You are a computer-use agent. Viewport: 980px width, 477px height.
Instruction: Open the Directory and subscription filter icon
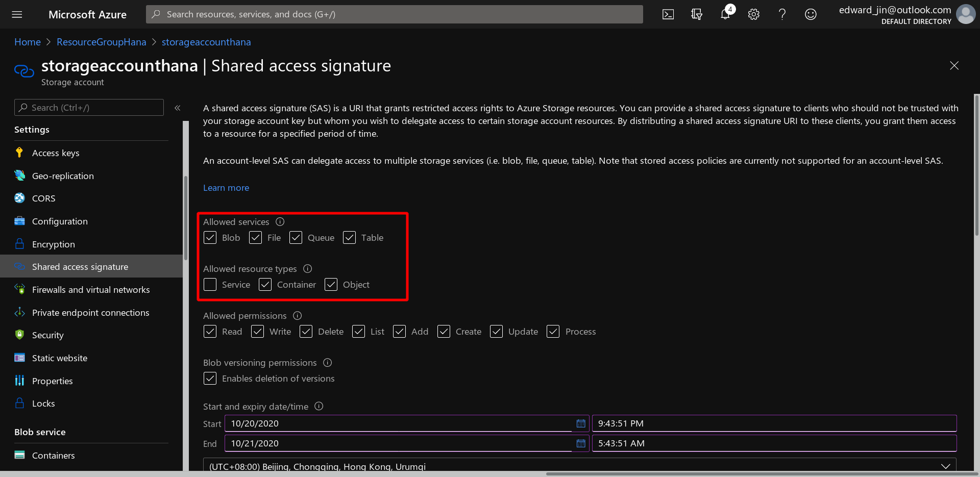click(696, 14)
